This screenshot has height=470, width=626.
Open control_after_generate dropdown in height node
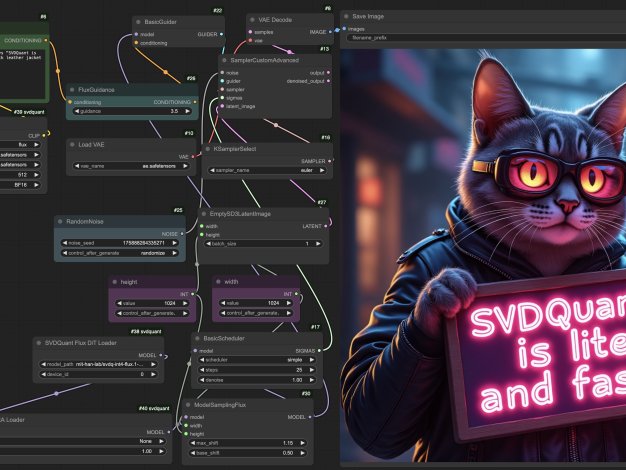coord(152,313)
